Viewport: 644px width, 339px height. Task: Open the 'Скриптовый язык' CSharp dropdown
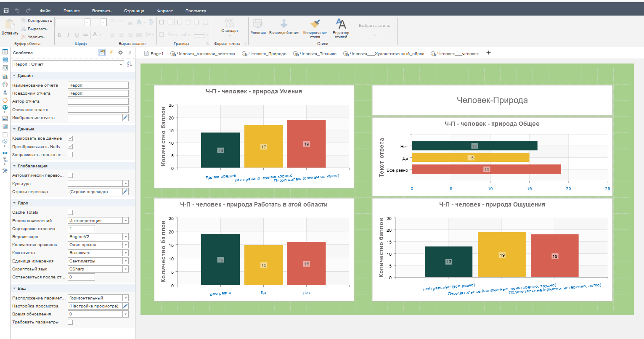(x=125, y=269)
